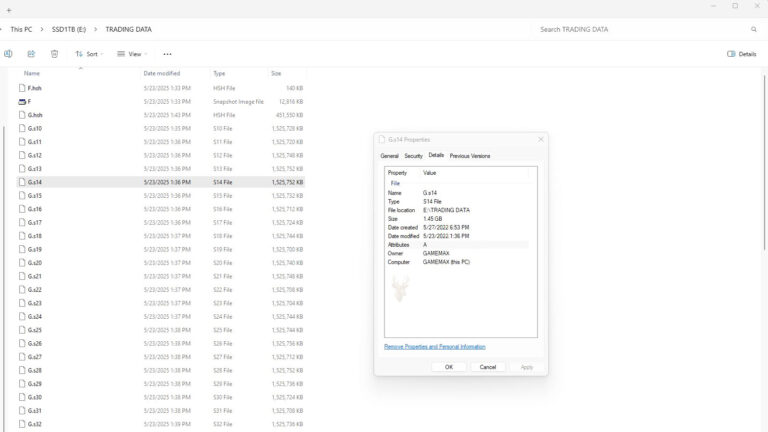Screen dimensions: 768x432
Task: Open the See more ellipsis menu
Action: (168, 54)
